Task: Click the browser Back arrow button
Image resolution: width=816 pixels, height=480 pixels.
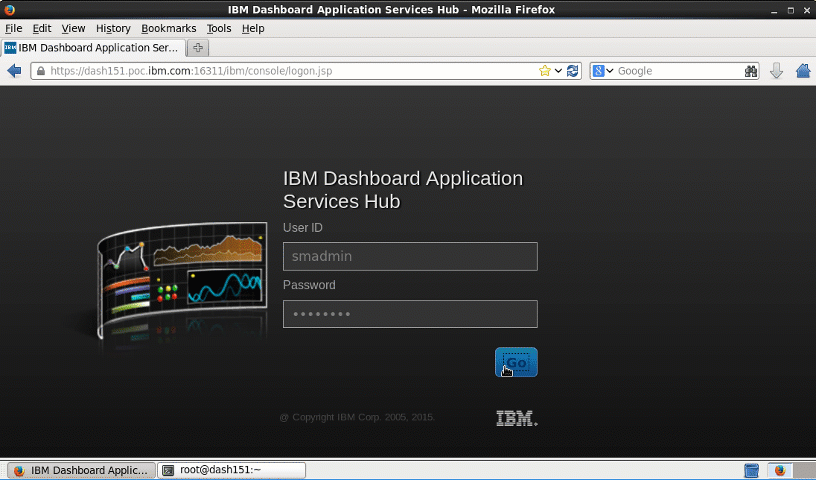Action: coord(15,71)
